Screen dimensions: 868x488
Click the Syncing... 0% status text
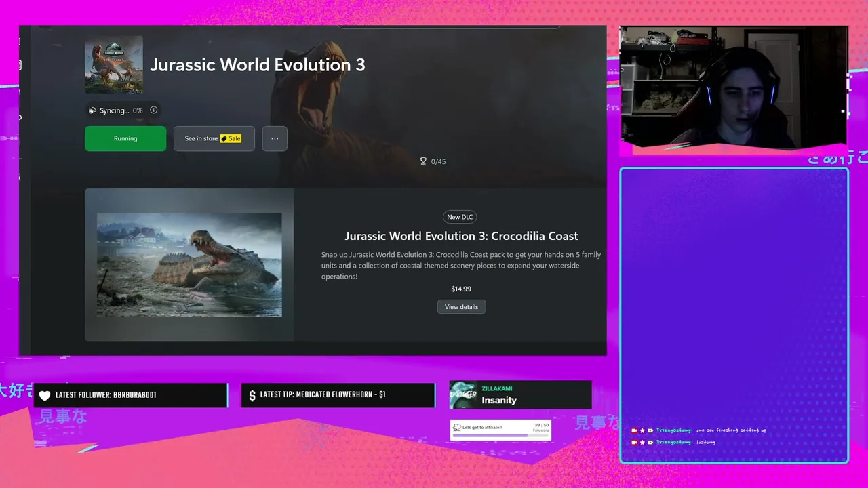[x=121, y=110]
